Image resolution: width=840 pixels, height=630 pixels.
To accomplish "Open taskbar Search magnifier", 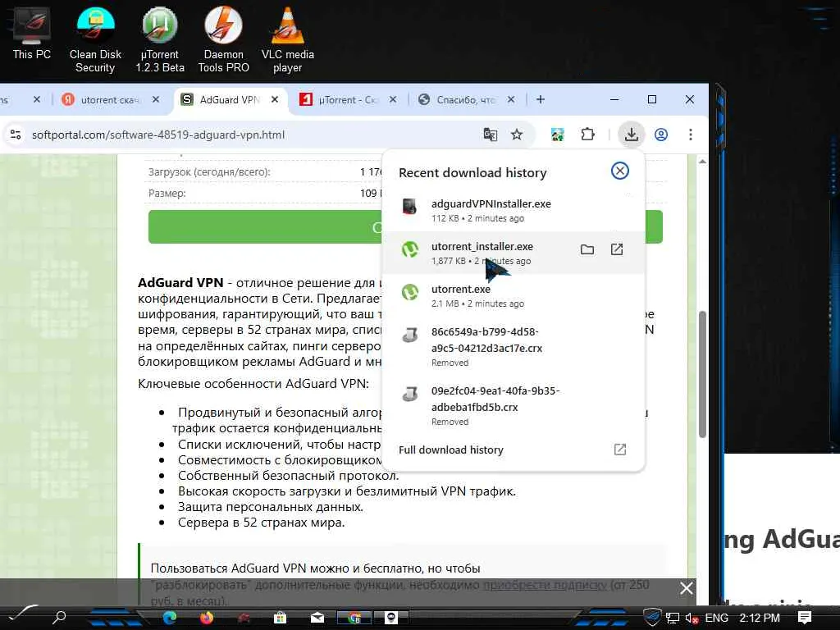I will pyautogui.click(x=59, y=617).
